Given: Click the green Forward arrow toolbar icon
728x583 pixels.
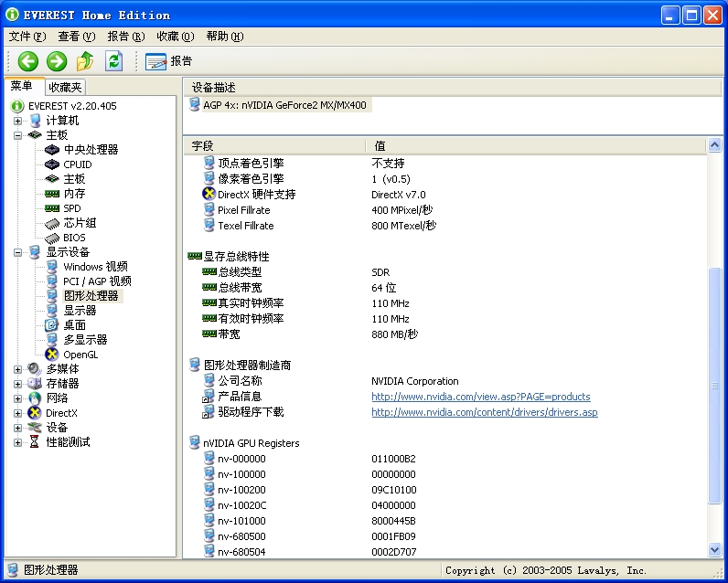Looking at the screenshot, I should 57,61.
